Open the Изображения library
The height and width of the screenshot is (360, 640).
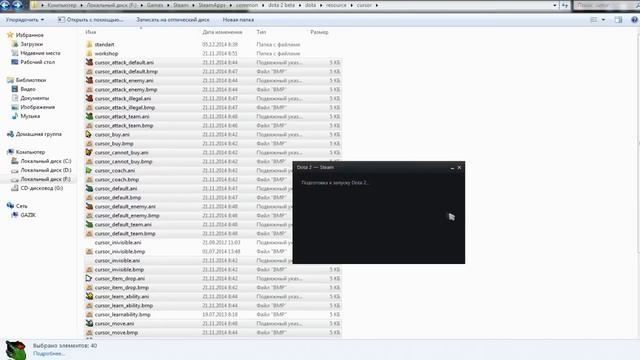pos(38,107)
